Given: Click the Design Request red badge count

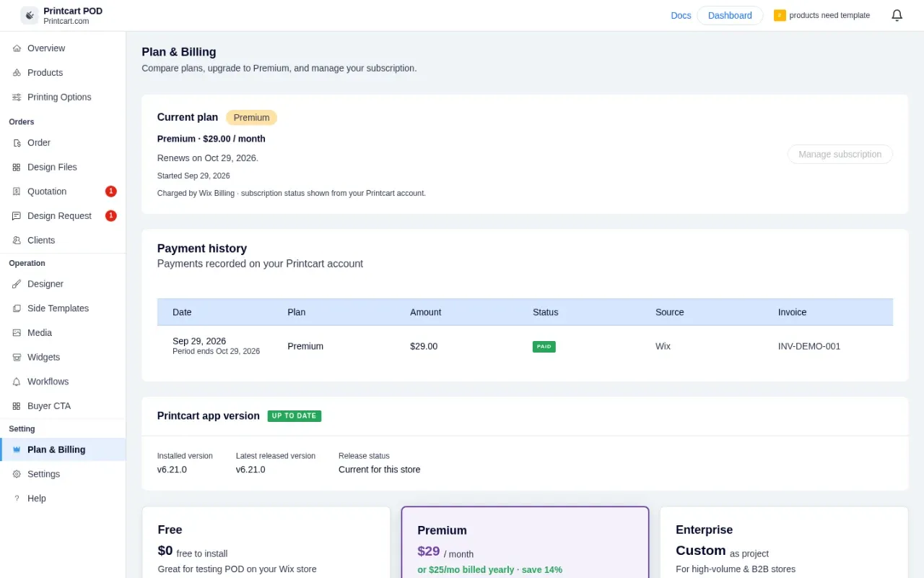Looking at the screenshot, I should pyautogui.click(x=111, y=216).
